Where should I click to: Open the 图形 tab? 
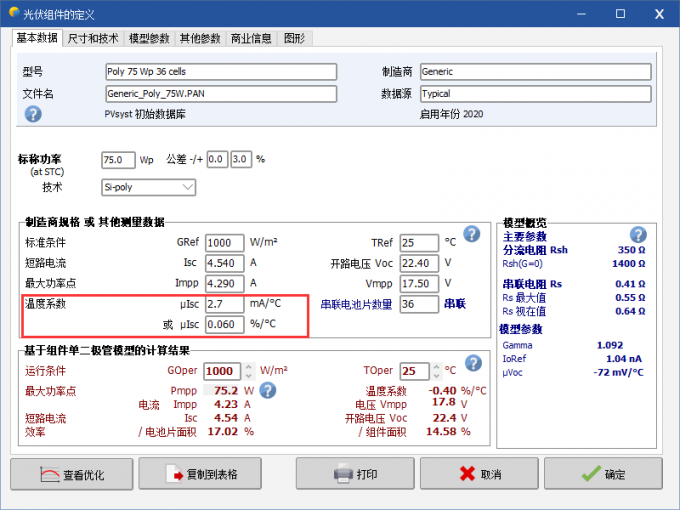[x=294, y=39]
